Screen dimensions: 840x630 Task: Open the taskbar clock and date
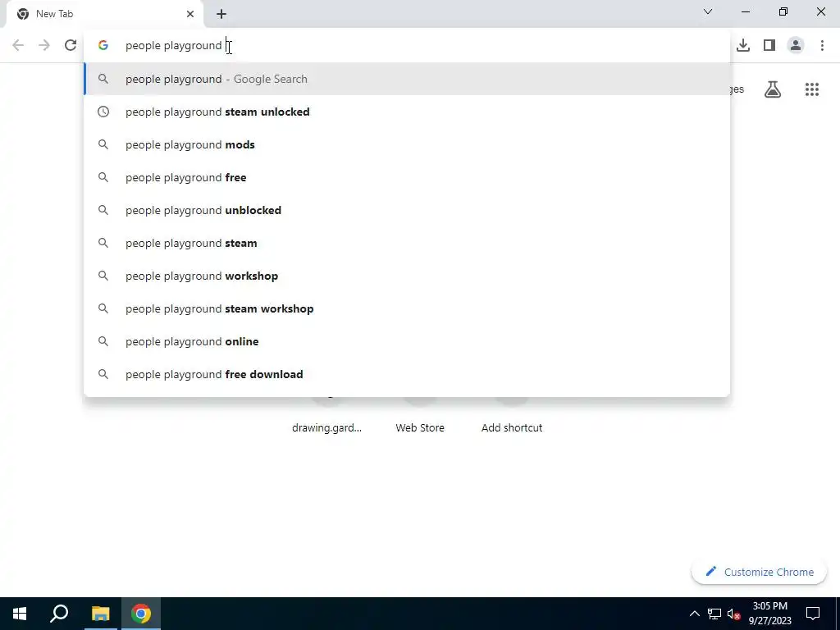[769, 614]
